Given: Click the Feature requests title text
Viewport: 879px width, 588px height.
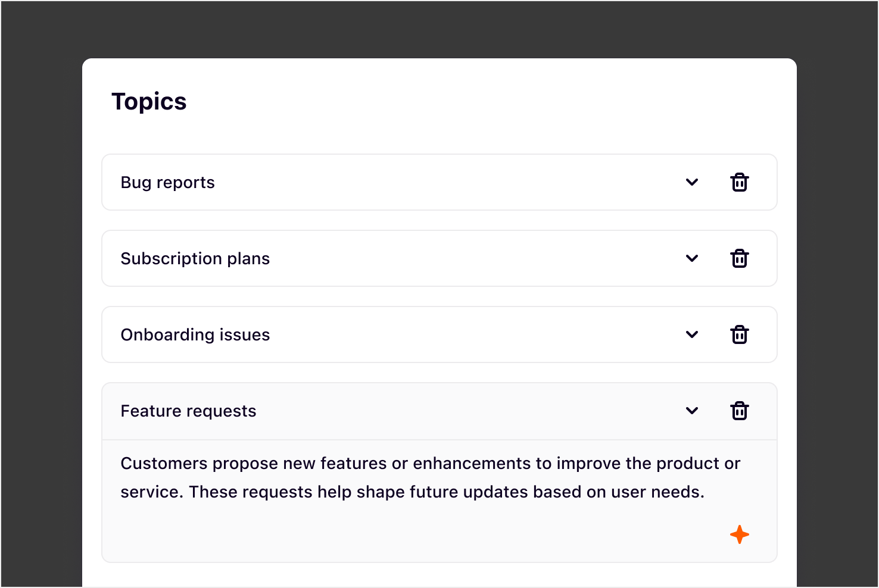Looking at the screenshot, I should (x=188, y=411).
